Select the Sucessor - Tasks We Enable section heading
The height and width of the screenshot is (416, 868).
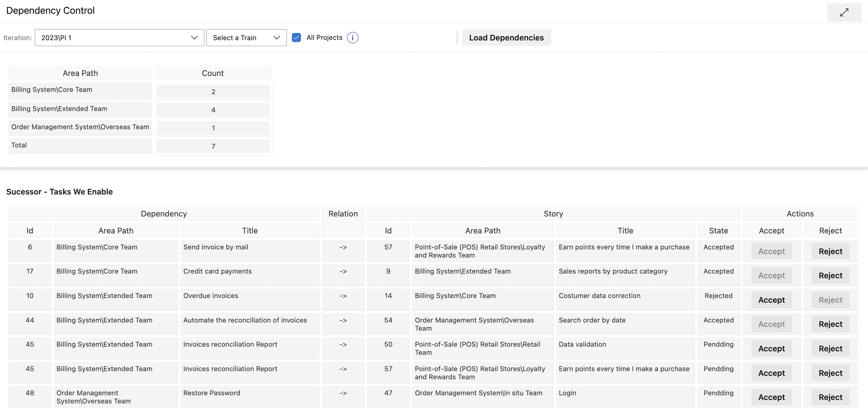(x=60, y=192)
